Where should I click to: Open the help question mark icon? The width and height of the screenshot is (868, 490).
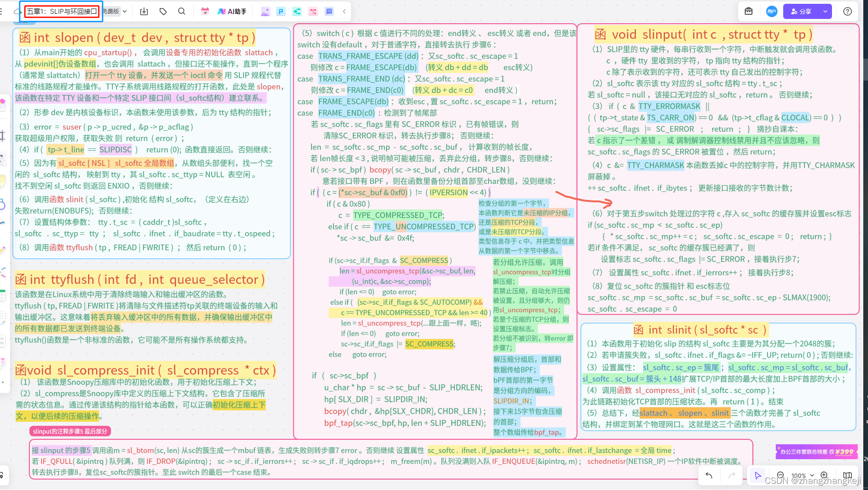click(x=848, y=11)
